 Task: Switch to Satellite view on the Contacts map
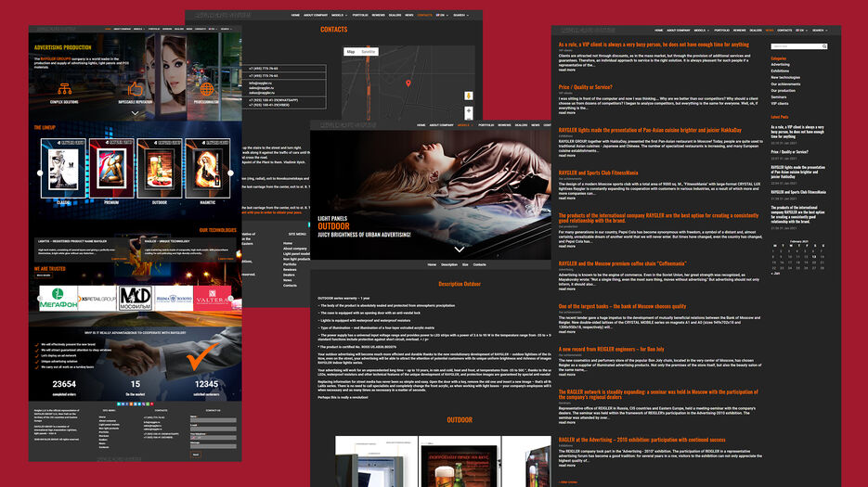coord(369,51)
